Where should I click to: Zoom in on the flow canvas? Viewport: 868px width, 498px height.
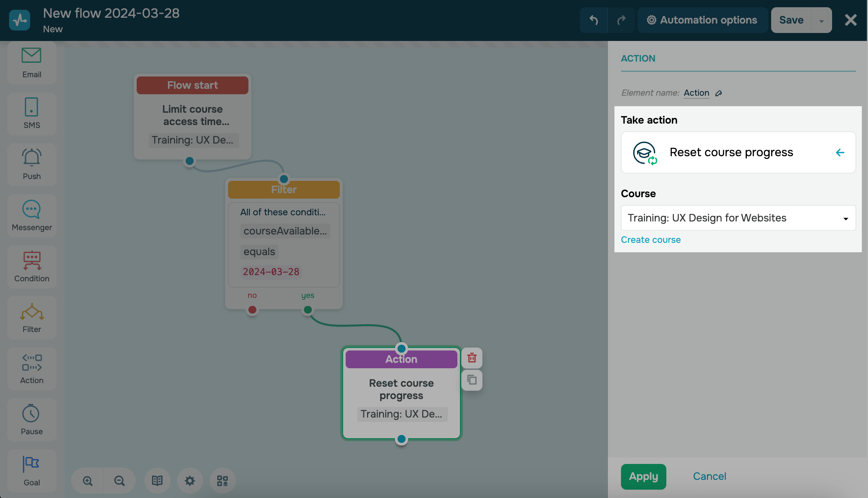tap(87, 481)
